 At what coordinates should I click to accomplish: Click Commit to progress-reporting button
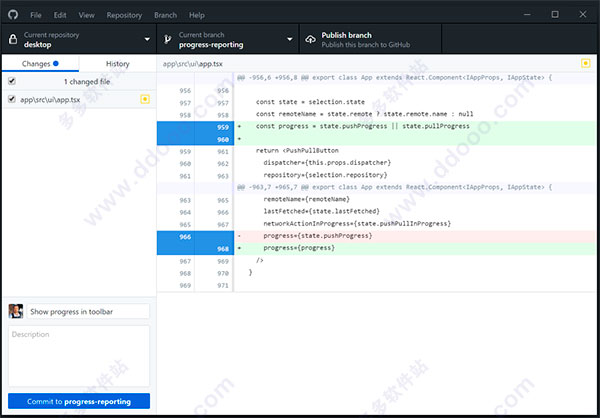click(79, 401)
